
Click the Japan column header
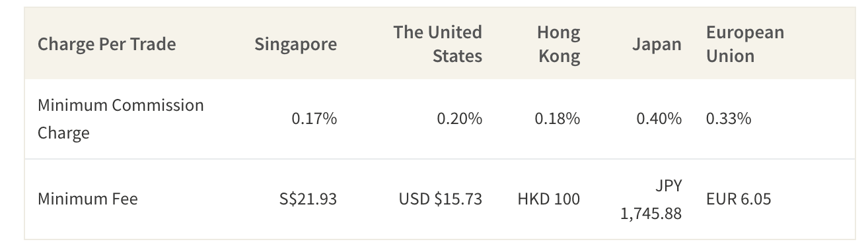point(657,44)
